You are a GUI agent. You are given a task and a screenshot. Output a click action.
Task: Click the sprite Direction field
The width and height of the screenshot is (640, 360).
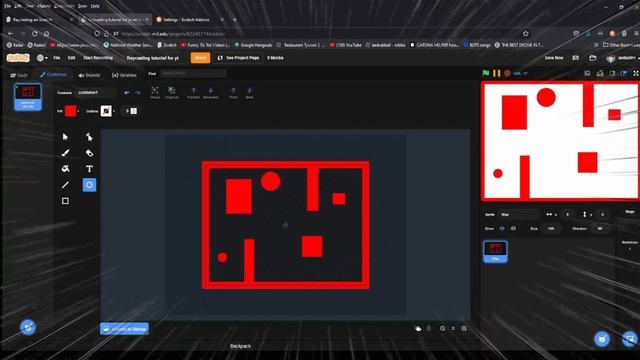coord(600,229)
